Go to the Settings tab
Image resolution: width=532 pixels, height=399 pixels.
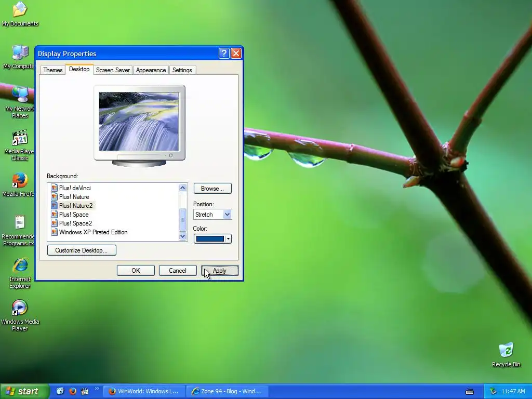click(182, 70)
